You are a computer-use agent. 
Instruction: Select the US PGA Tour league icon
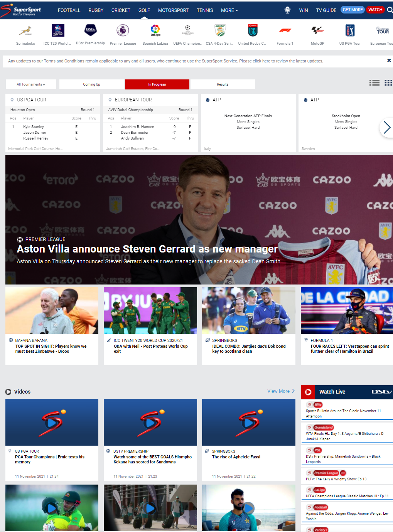(350, 30)
